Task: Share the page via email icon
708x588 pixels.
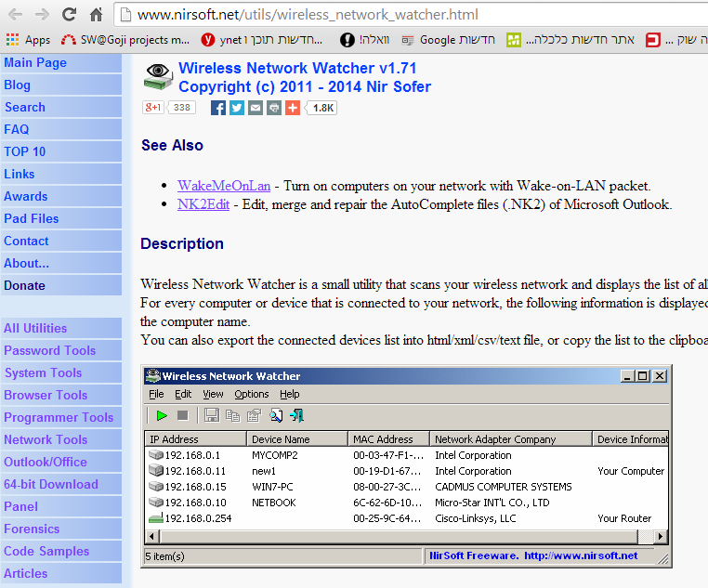Action: click(x=256, y=108)
